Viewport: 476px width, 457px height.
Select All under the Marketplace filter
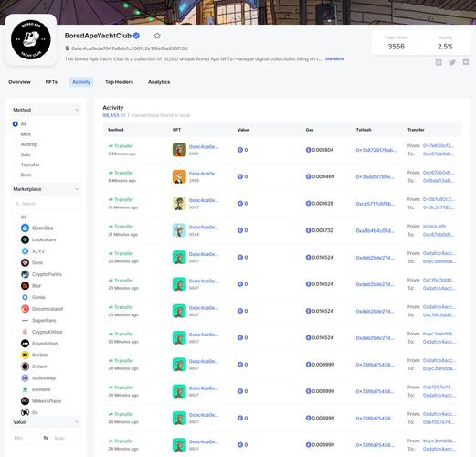[x=24, y=217]
